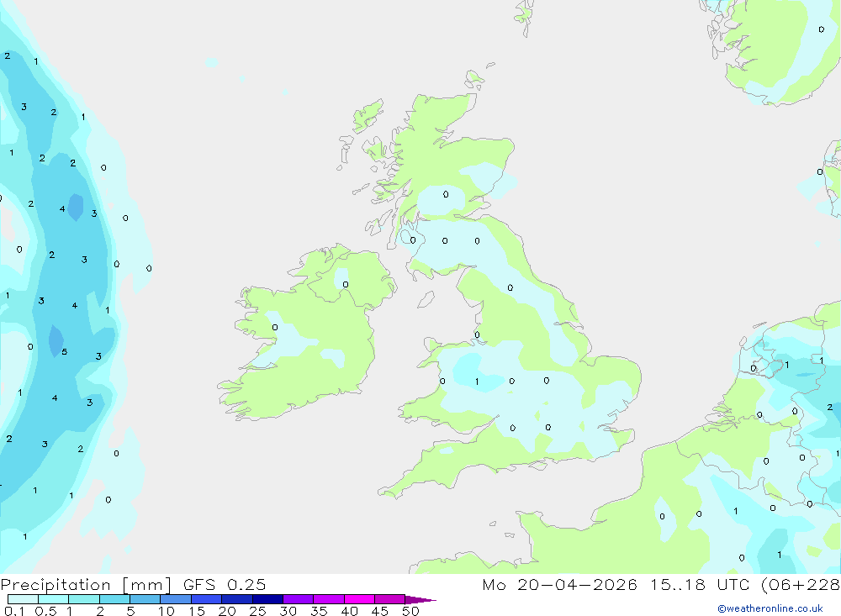Click the '15' legend scale label
The height and width of the screenshot is (616, 841).
[x=197, y=611]
